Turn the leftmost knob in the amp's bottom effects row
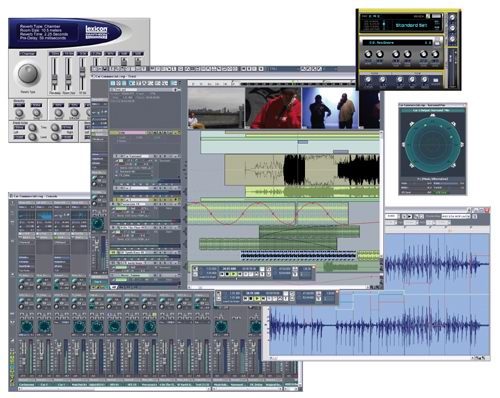 pyautogui.click(x=368, y=80)
